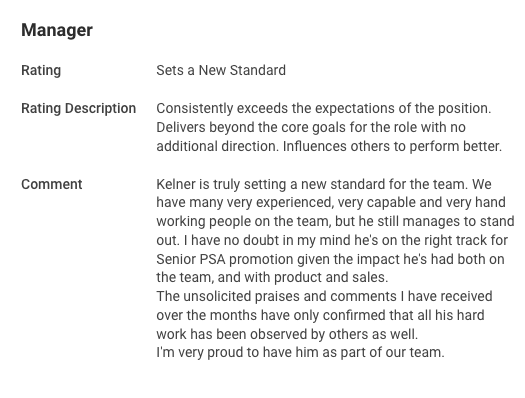
Task: Click the Rating Description label
Action: tap(79, 108)
